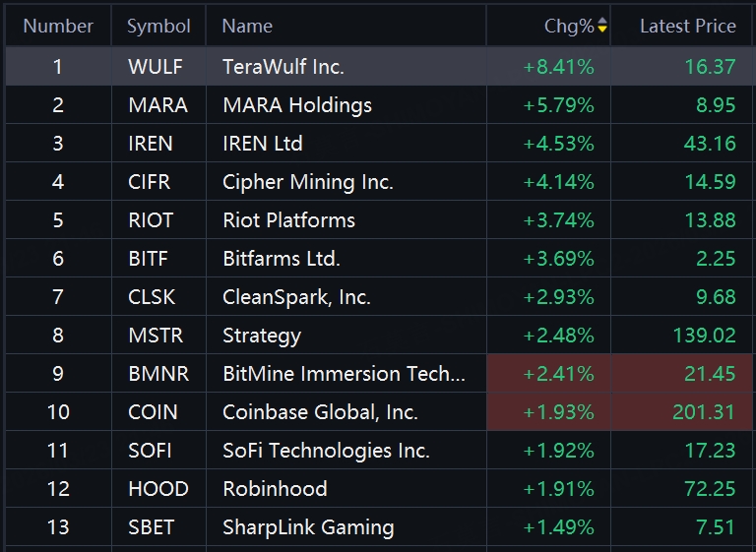Open the Robinhood stock name
756x552 pixels.
[x=275, y=489]
